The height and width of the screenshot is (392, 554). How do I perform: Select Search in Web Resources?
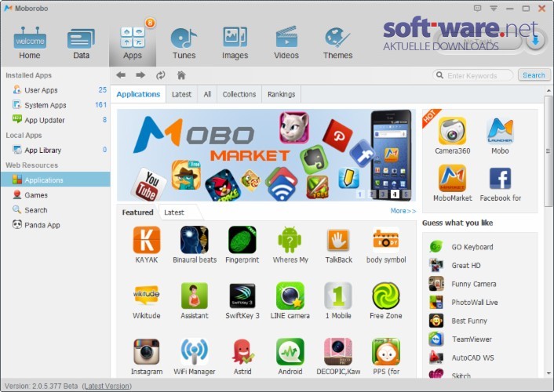click(56, 210)
